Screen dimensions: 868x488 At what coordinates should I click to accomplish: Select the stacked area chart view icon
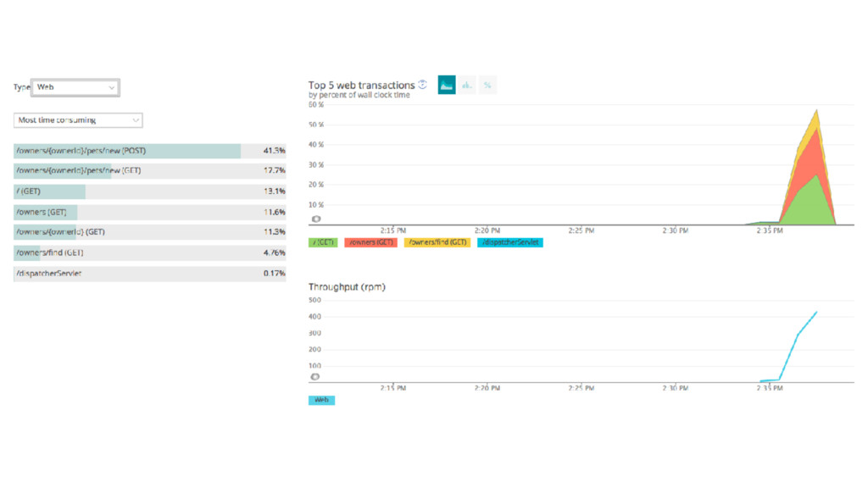pos(447,85)
